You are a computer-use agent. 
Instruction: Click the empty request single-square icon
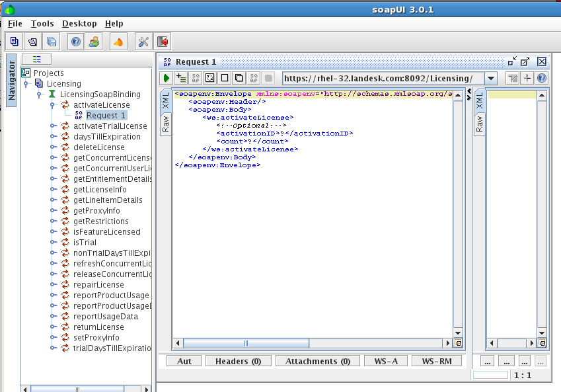point(225,78)
